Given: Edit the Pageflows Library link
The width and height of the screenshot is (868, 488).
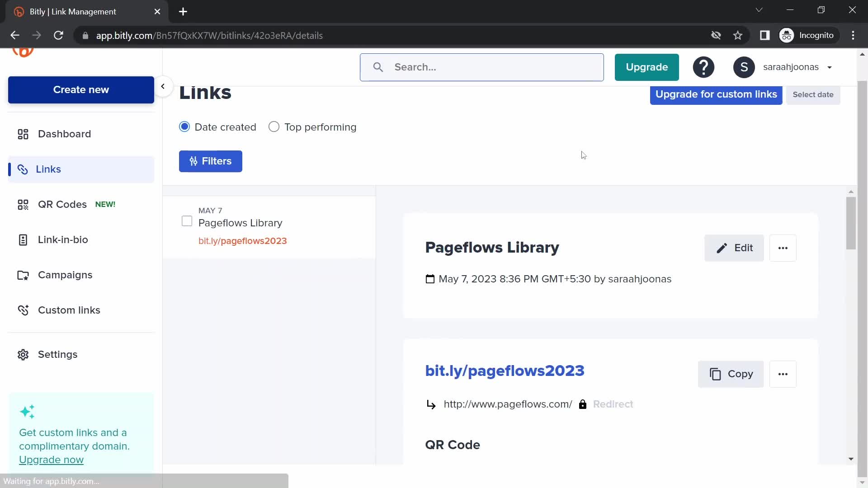Looking at the screenshot, I should pos(734,248).
